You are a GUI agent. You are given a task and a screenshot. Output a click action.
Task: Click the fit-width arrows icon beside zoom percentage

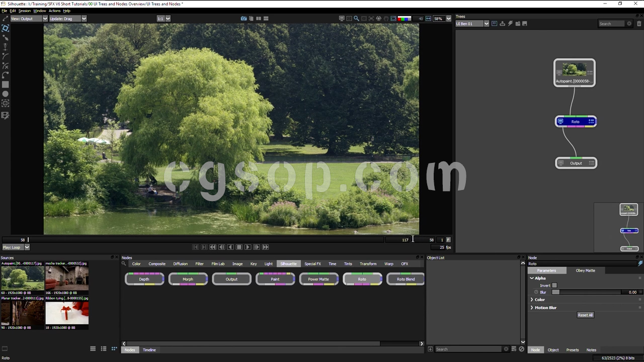[x=428, y=19]
